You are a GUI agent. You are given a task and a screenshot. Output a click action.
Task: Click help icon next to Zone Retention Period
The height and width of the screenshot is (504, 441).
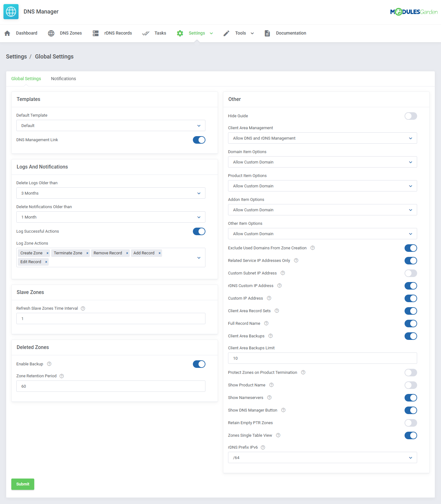[x=62, y=376]
